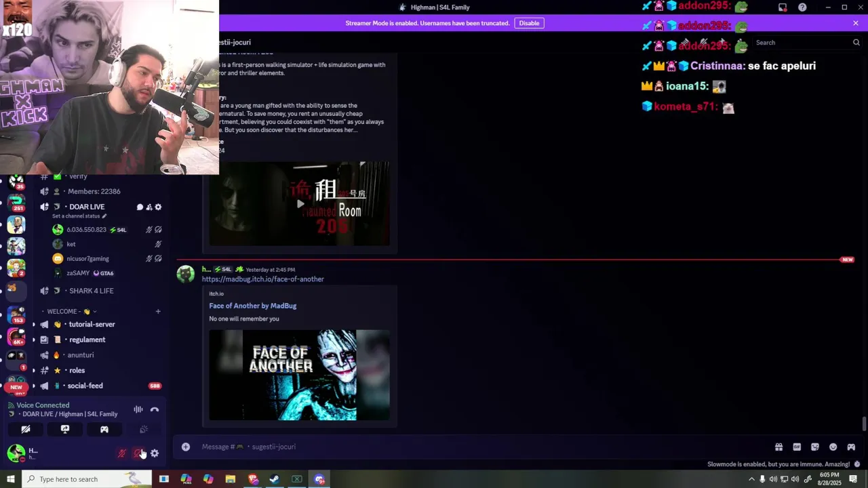Open User Settings gear
This screenshot has height=488, width=868.
click(155, 453)
